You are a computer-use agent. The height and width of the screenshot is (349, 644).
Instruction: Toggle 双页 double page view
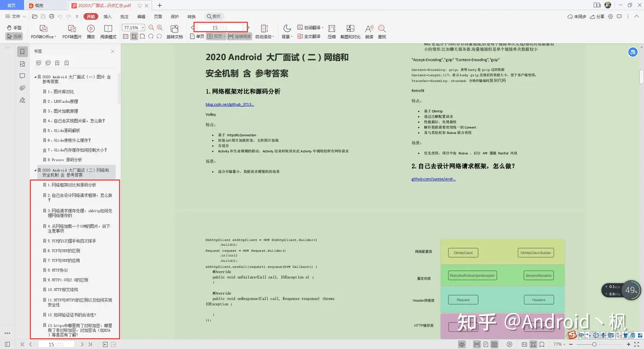(216, 37)
